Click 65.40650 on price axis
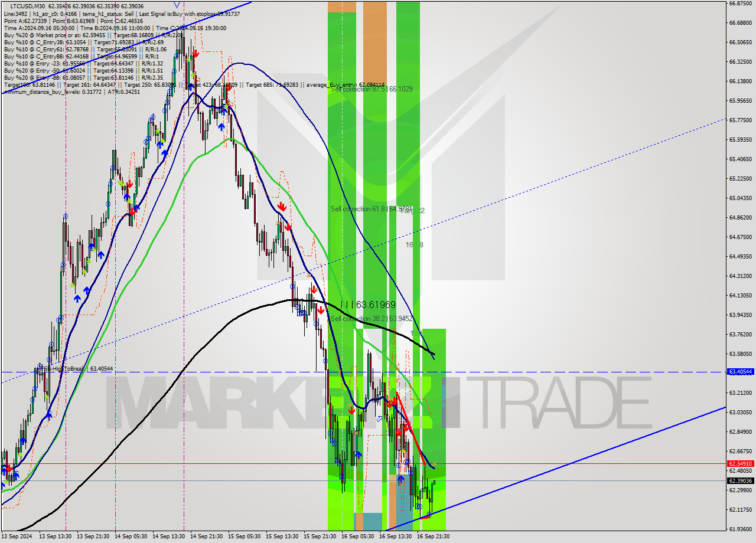This screenshot has width=756, height=543. click(x=740, y=159)
